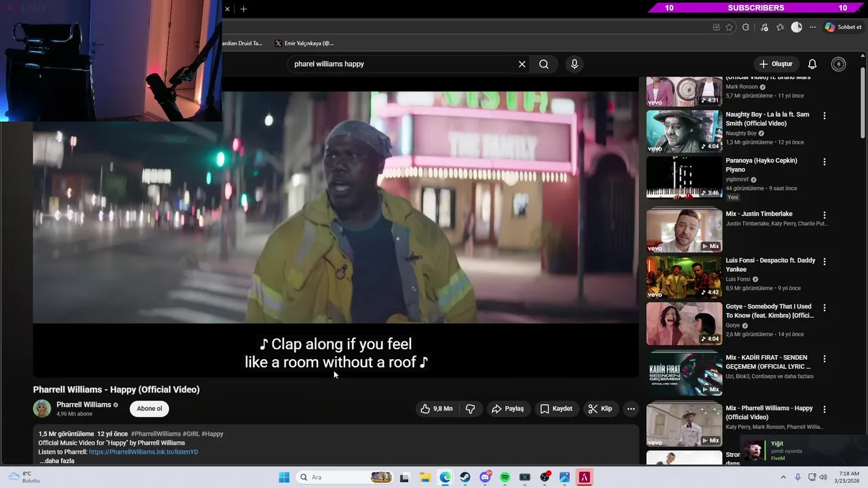
Task: Share the video with Paylaş
Action: click(508, 409)
